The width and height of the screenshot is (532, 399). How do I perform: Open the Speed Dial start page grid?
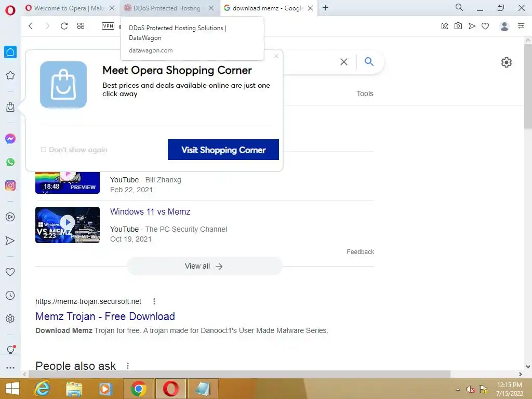click(x=81, y=26)
